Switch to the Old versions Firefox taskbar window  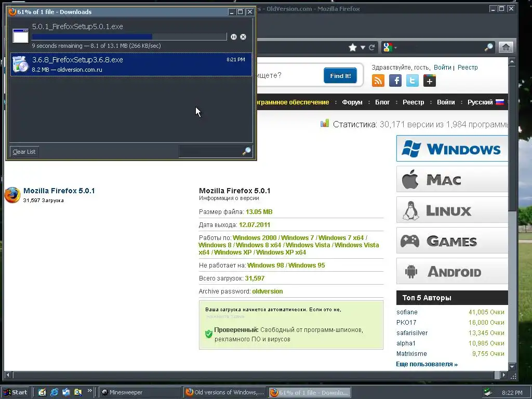(x=224, y=392)
